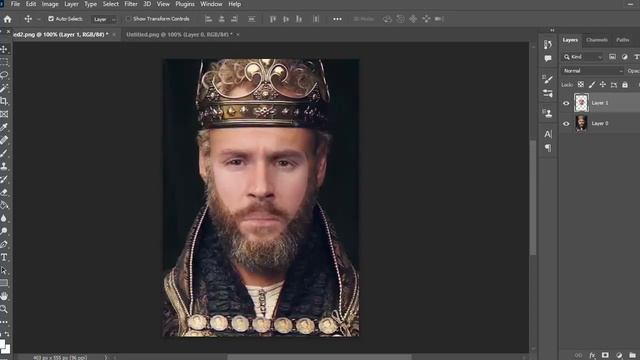Select the Dodge tool

click(x=4, y=231)
